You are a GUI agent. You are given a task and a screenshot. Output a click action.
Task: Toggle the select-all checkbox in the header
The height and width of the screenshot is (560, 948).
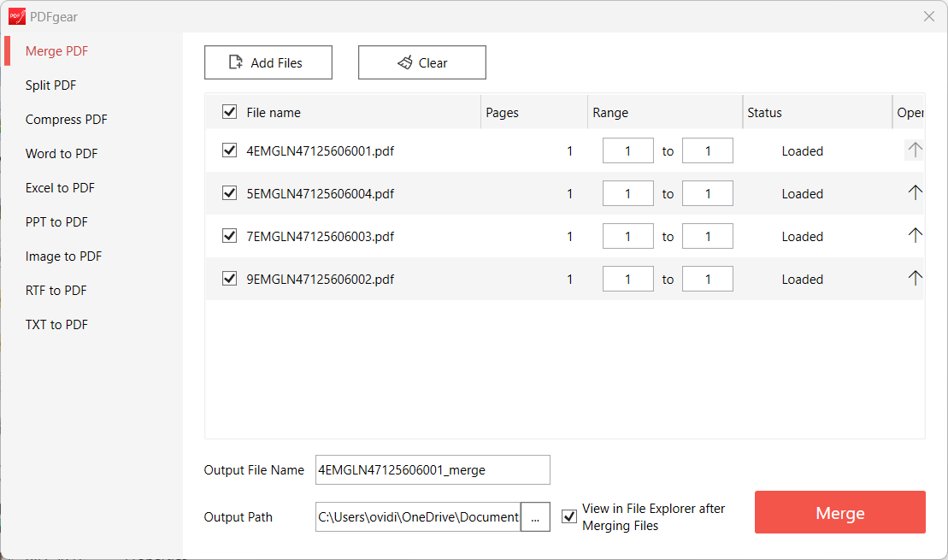pyautogui.click(x=228, y=112)
